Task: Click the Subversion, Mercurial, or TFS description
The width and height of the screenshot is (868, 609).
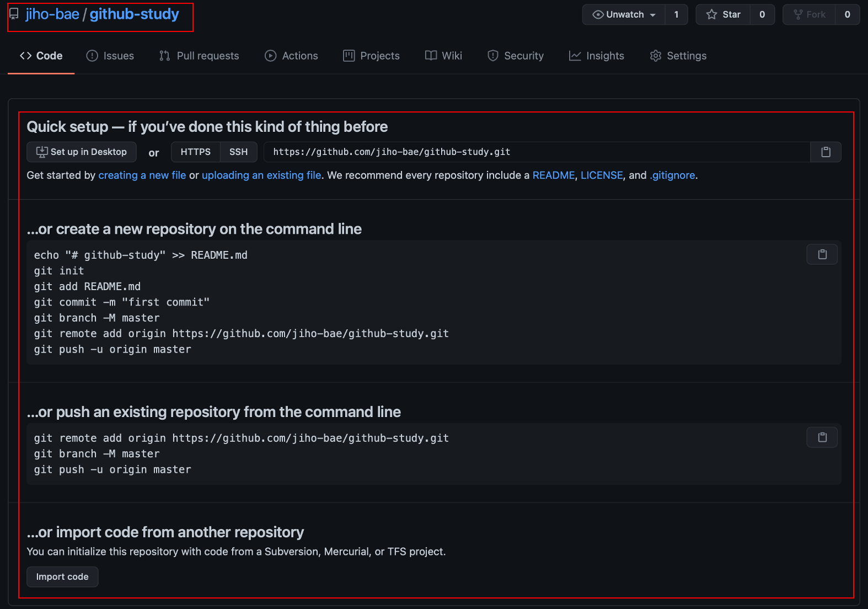Action: tap(237, 552)
